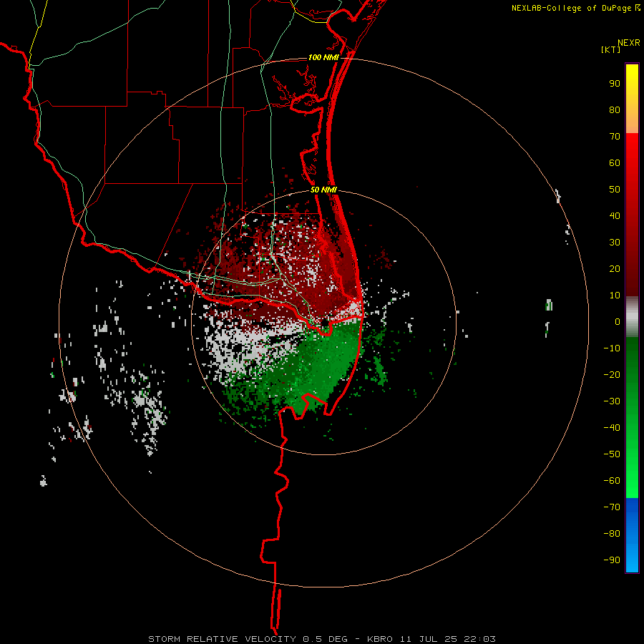The width and height of the screenshot is (644, 644).
Task: Click the positive 10 scale label
Action: point(615,296)
